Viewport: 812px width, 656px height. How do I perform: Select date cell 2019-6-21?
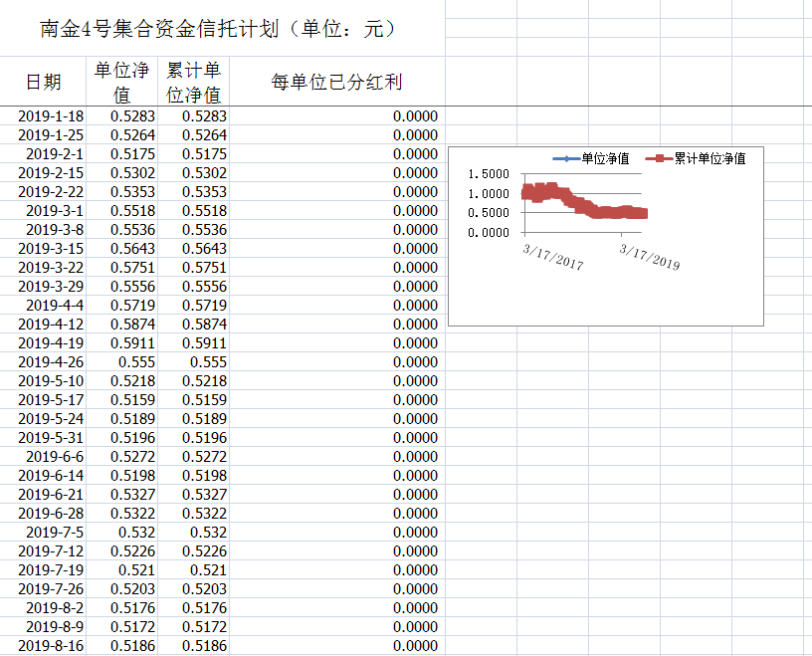43,495
